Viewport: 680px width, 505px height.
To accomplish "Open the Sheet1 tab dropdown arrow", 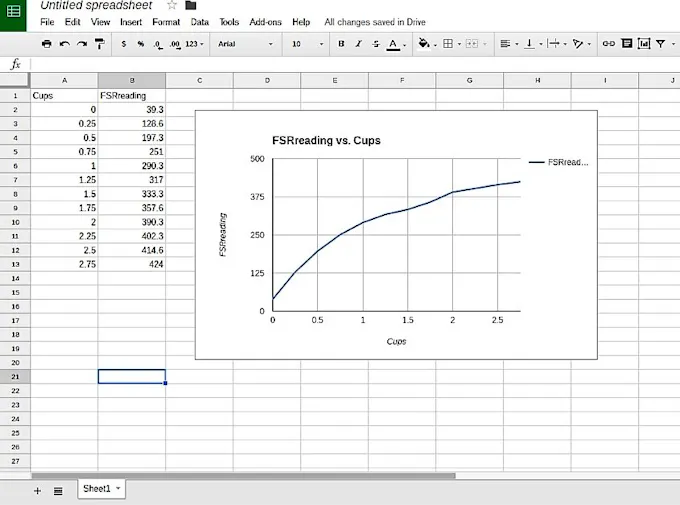I will tap(118, 489).
